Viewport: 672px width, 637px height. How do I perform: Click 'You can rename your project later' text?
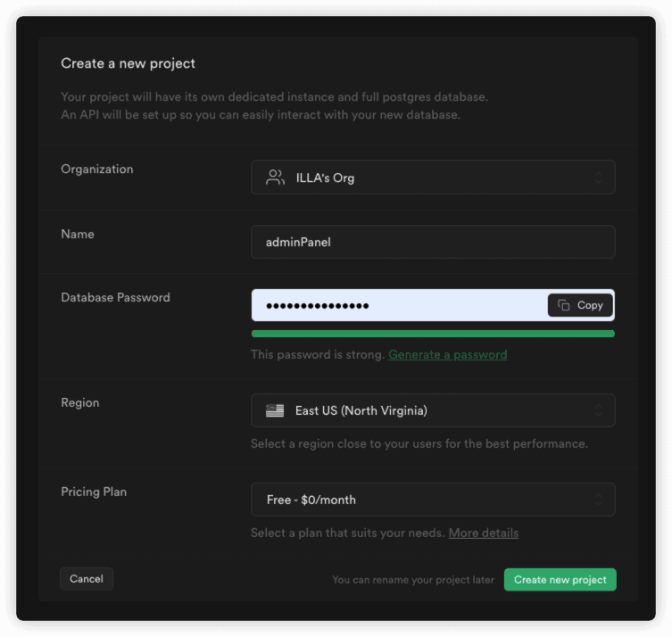coord(413,580)
